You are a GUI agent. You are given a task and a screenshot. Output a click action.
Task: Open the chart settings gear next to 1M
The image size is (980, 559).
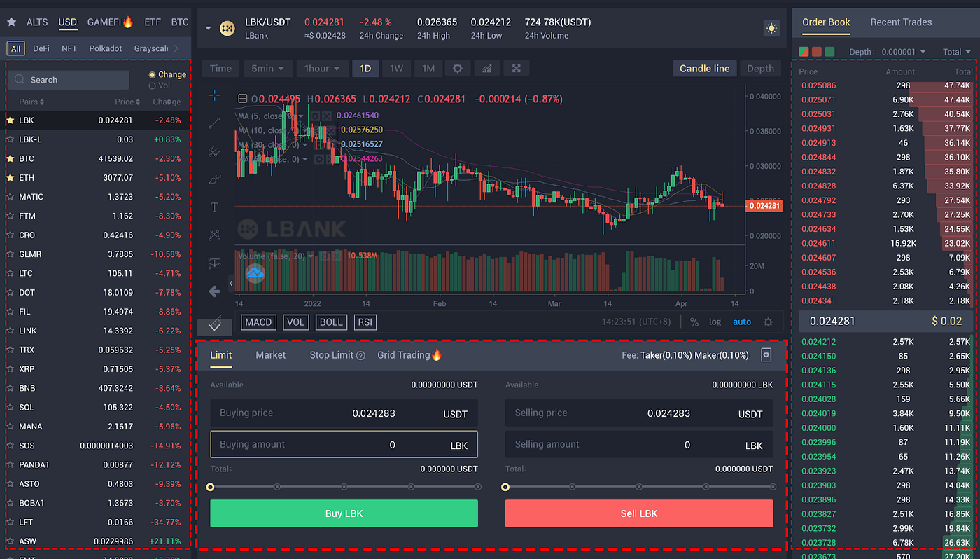tap(457, 68)
